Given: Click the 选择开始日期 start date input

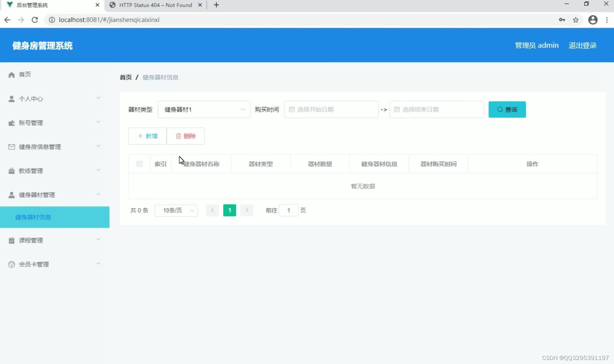Looking at the screenshot, I should tap(331, 110).
